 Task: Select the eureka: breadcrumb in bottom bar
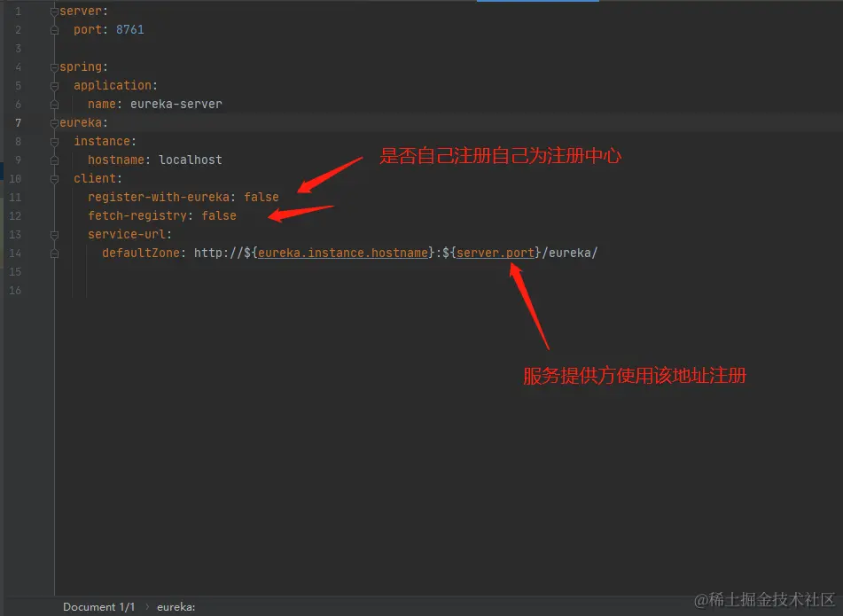click(x=176, y=607)
